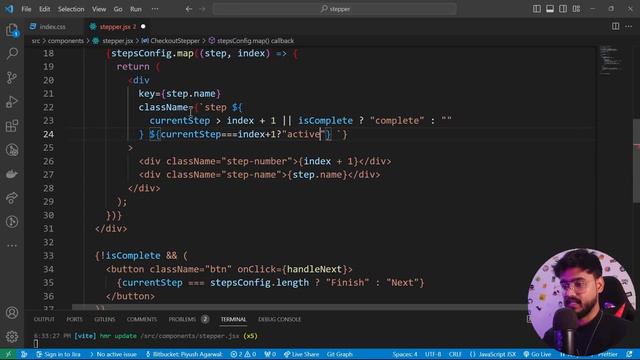Click the editor horizontal scrollbar

(x=300, y=307)
